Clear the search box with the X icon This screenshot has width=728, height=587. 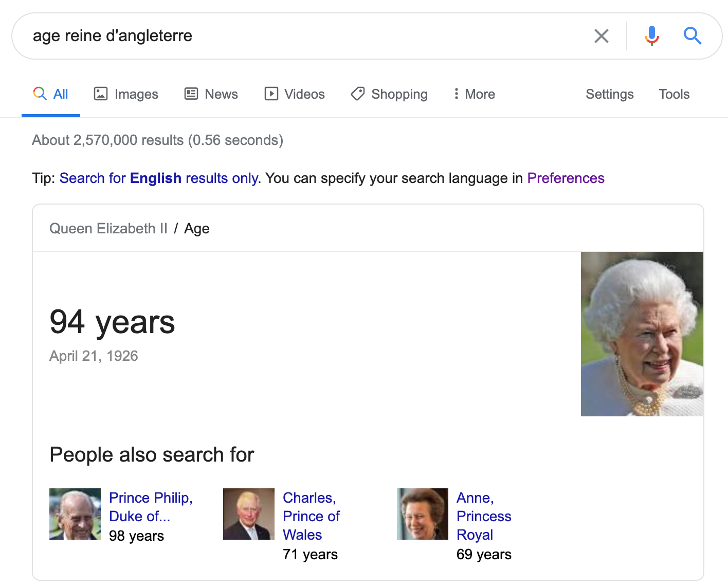point(601,36)
